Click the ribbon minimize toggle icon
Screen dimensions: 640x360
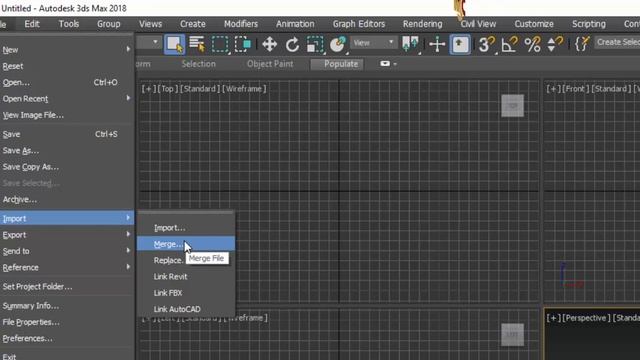(x=385, y=64)
